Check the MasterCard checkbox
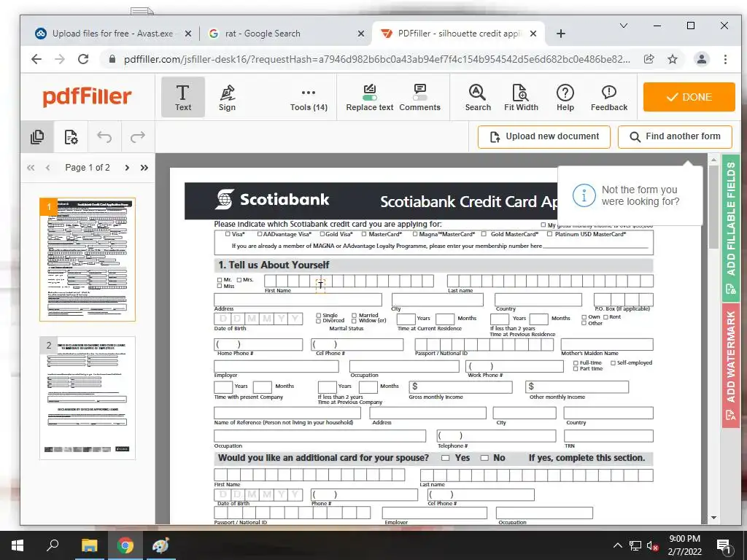Screen dimensions: 747x560 (x=364, y=234)
